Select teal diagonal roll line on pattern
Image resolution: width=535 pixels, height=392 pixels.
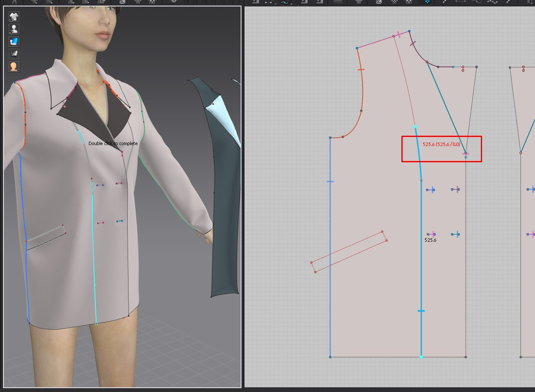(x=446, y=107)
